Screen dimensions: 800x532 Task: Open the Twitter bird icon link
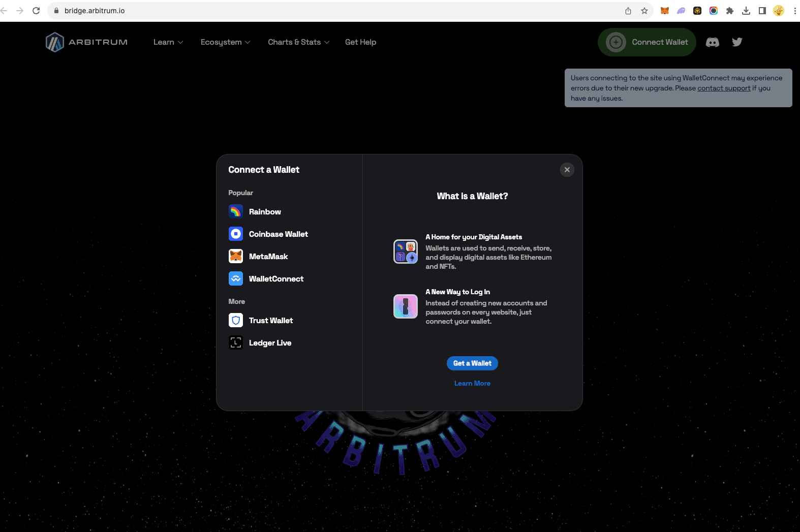[x=737, y=42]
